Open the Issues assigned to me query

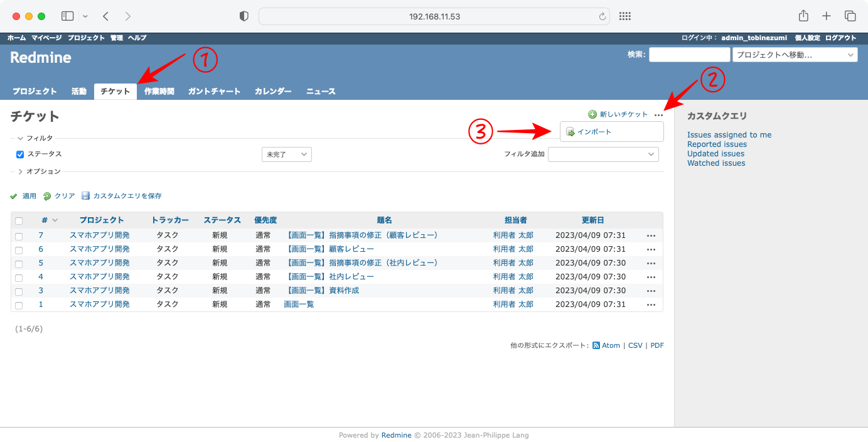pos(729,134)
